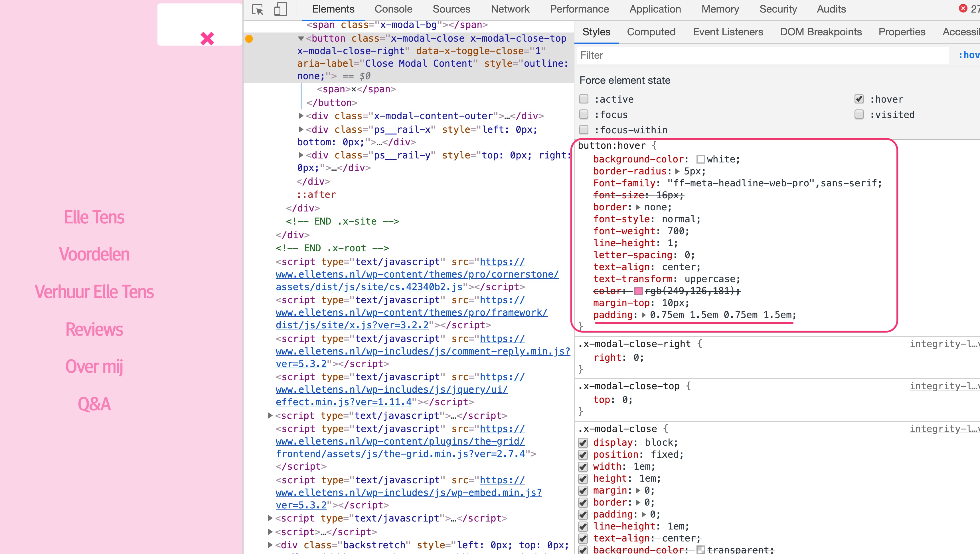Enable the :visited state checkbox

pos(859,114)
